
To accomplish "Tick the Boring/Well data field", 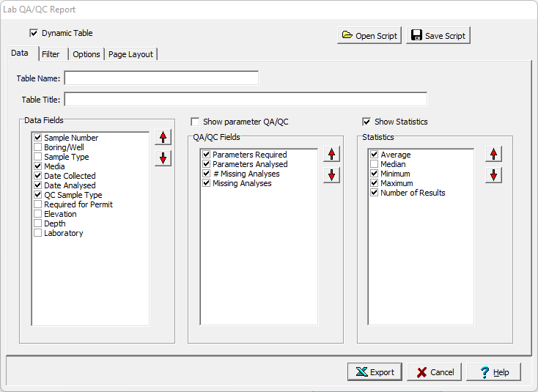I will point(37,147).
